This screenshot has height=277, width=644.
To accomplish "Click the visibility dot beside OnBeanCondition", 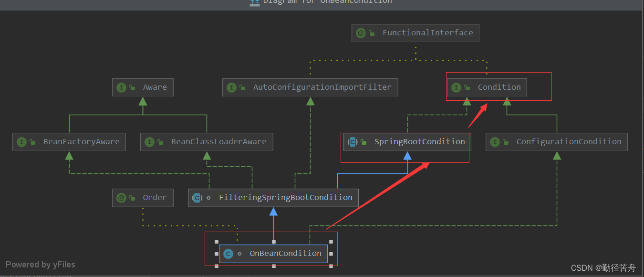I will tap(239, 254).
